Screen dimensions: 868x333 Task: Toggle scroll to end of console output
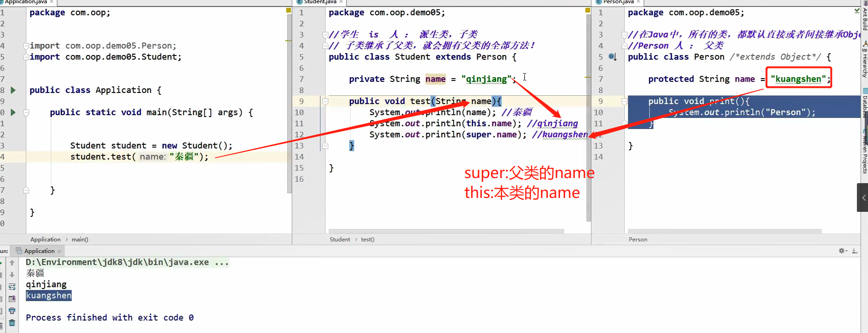coord(12,299)
